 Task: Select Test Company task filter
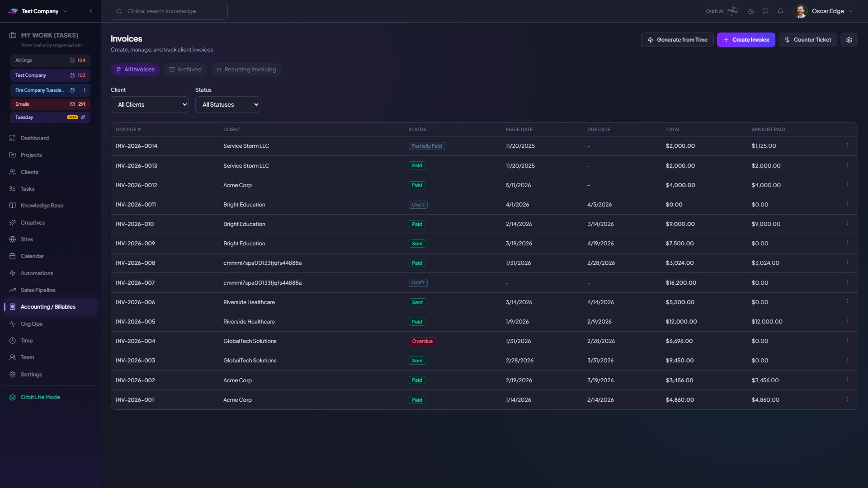tap(50, 75)
